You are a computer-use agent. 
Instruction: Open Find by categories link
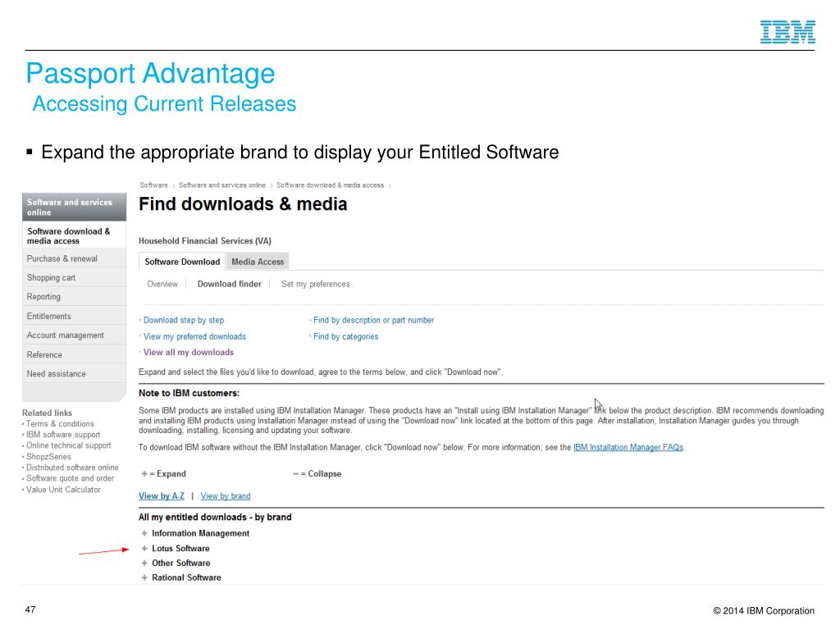point(345,336)
